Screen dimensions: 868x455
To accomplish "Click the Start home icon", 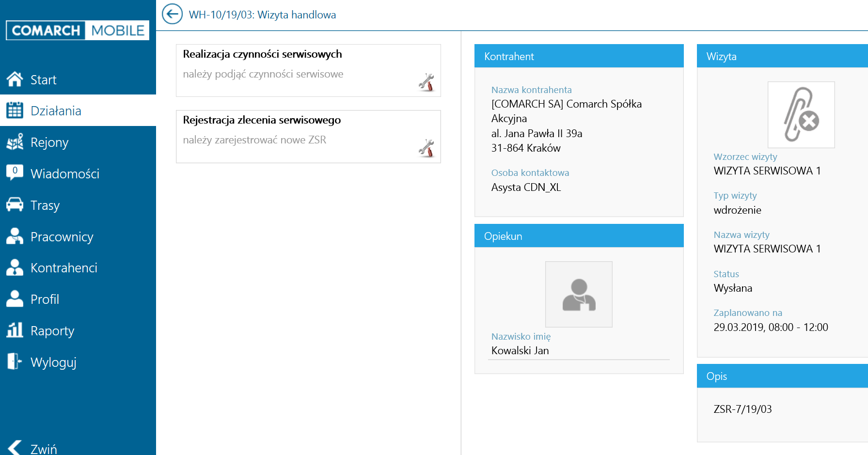I will coord(15,79).
